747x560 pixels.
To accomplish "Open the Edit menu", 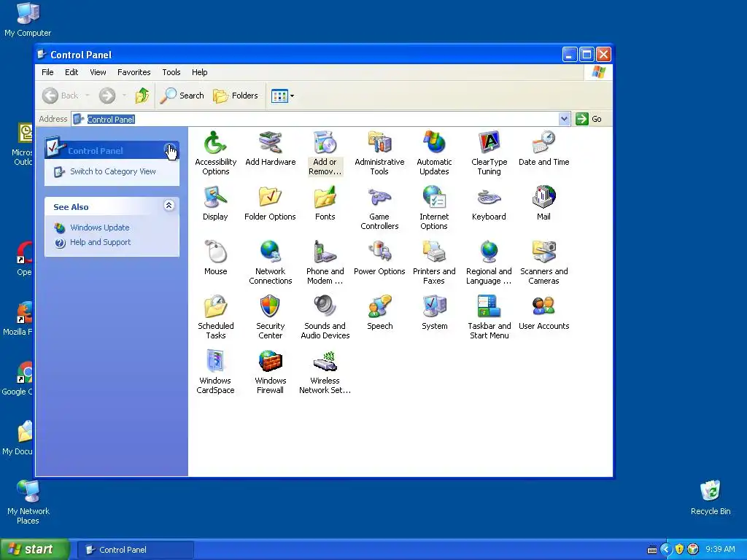I will pos(71,72).
